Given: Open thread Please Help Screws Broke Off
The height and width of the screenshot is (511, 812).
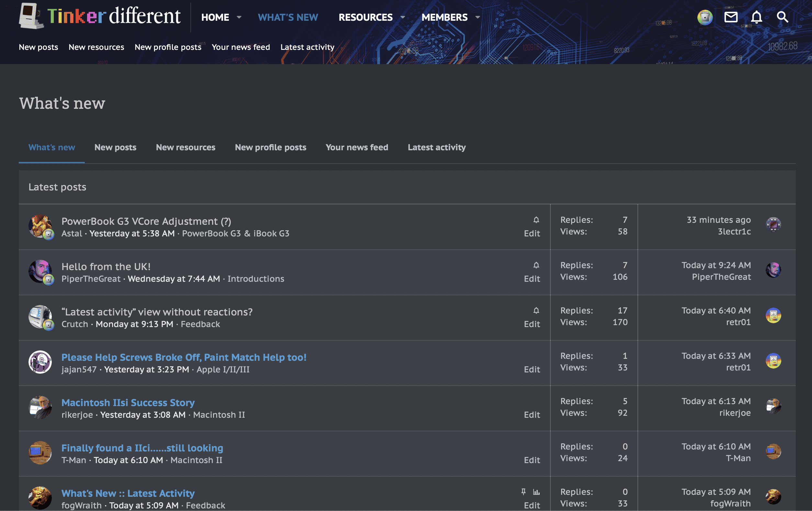Looking at the screenshot, I should click(184, 357).
